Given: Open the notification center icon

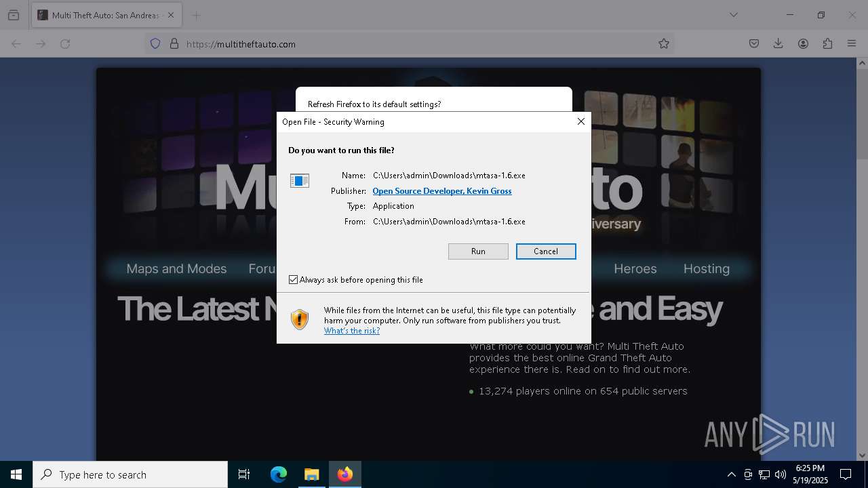Looking at the screenshot, I should [x=846, y=474].
